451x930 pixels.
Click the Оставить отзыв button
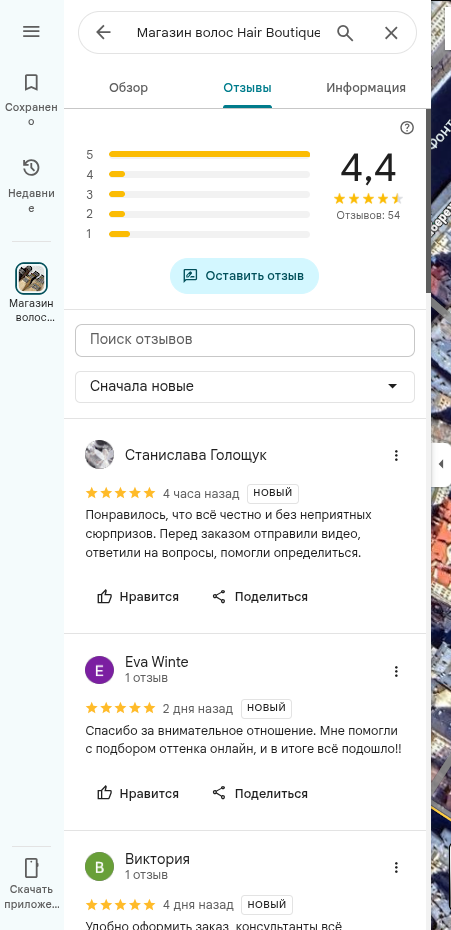point(244,276)
